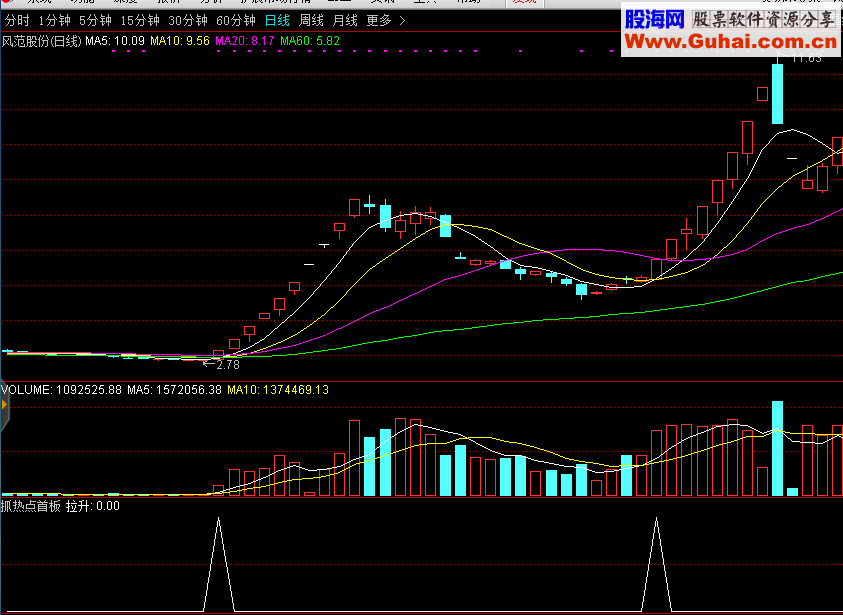Click the first 拉升 signal spike
Screen dimensions: 843x615
(218, 564)
